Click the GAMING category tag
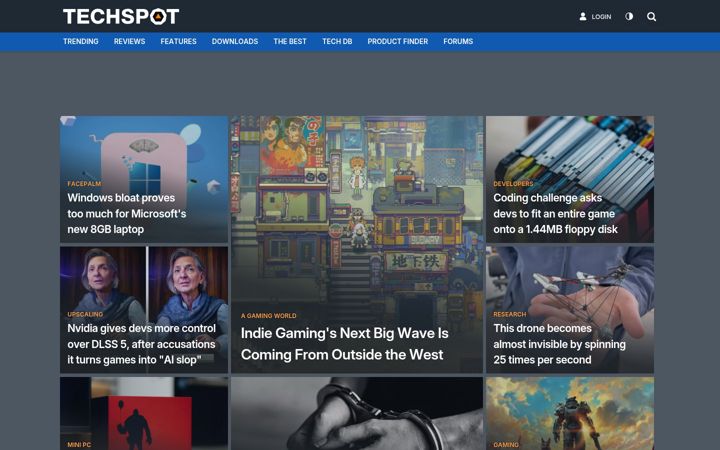The image size is (720, 450). pos(506,444)
